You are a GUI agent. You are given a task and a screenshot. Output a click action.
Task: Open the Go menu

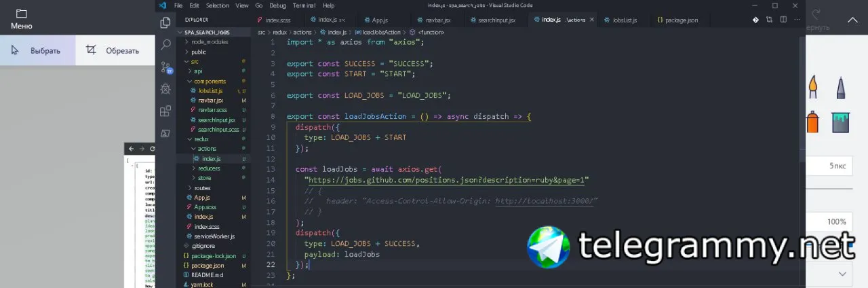259,5
